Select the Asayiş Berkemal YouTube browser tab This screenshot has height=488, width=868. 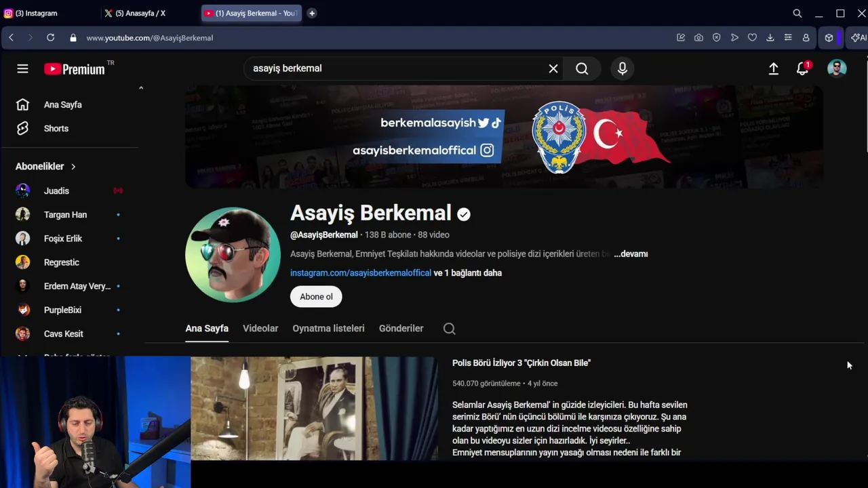point(251,13)
